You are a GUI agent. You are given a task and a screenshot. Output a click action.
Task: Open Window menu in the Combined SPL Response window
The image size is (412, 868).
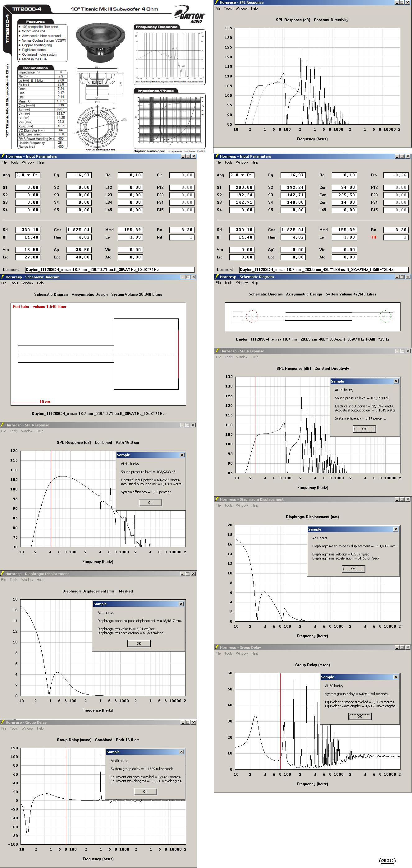pyautogui.click(x=27, y=431)
